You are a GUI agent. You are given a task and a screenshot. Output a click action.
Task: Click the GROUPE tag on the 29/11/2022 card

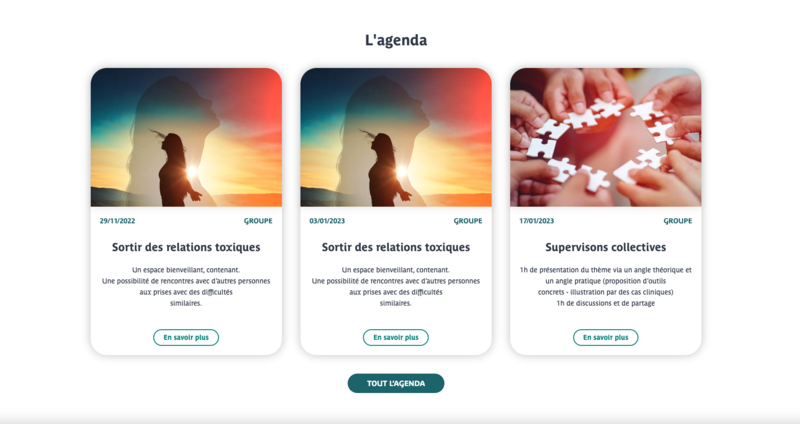pyautogui.click(x=258, y=221)
